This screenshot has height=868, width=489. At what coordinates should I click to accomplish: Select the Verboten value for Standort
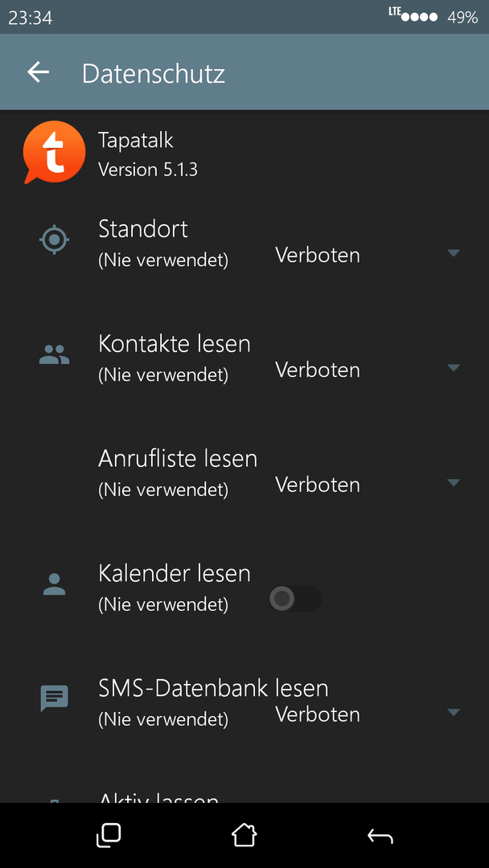[x=318, y=256]
